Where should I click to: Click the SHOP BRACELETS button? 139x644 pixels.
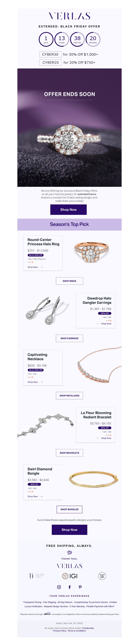69,453
